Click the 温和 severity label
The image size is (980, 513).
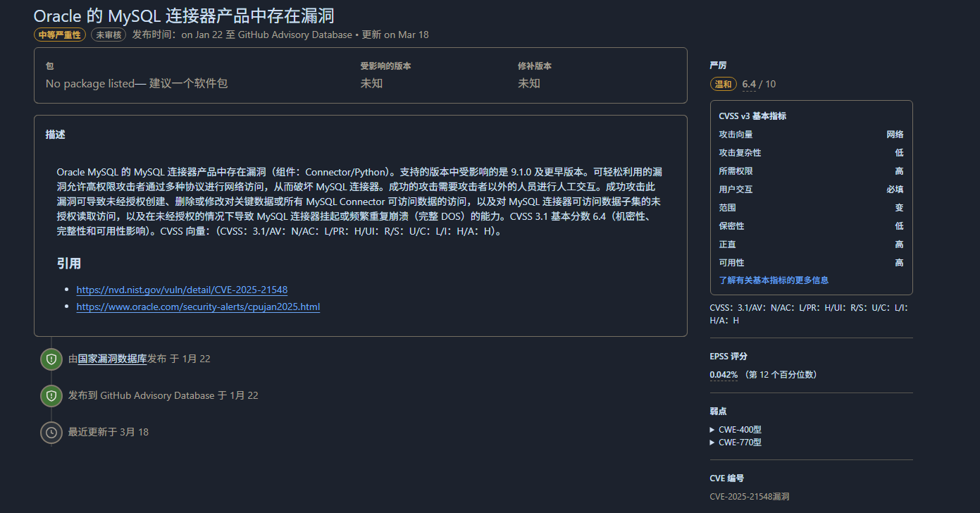tap(723, 85)
